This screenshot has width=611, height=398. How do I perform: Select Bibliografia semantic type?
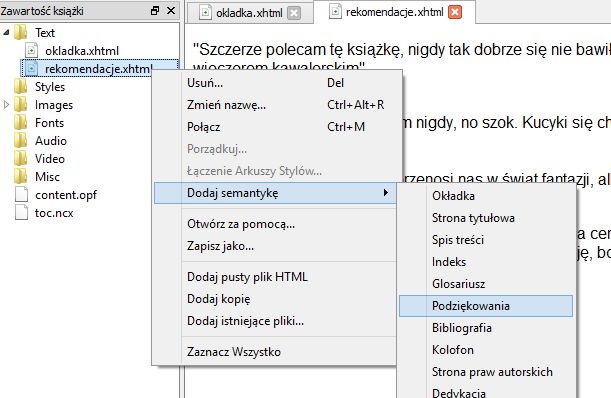coord(486,328)
